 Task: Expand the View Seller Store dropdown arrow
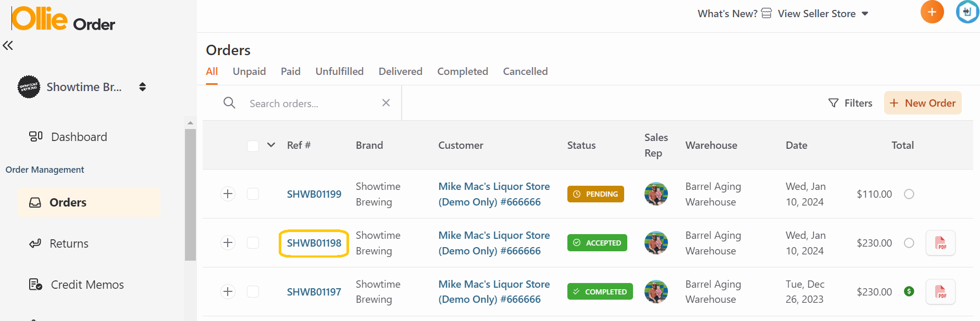point(865,14)
